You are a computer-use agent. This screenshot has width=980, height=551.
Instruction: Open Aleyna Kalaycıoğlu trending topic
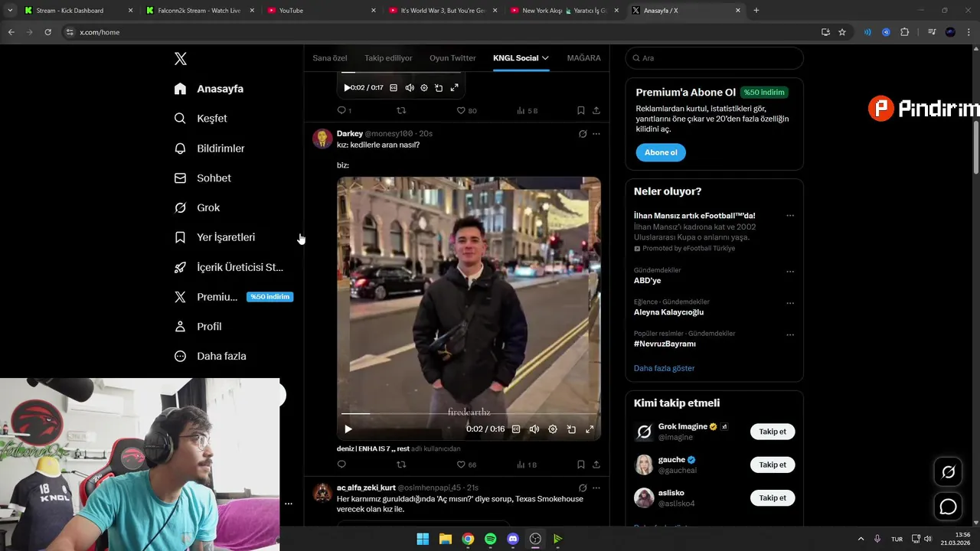tap(668, 312)
